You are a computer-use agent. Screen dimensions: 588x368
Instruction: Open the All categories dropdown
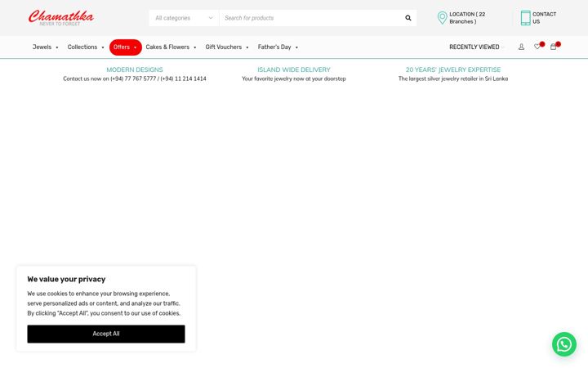click(184, 18)
